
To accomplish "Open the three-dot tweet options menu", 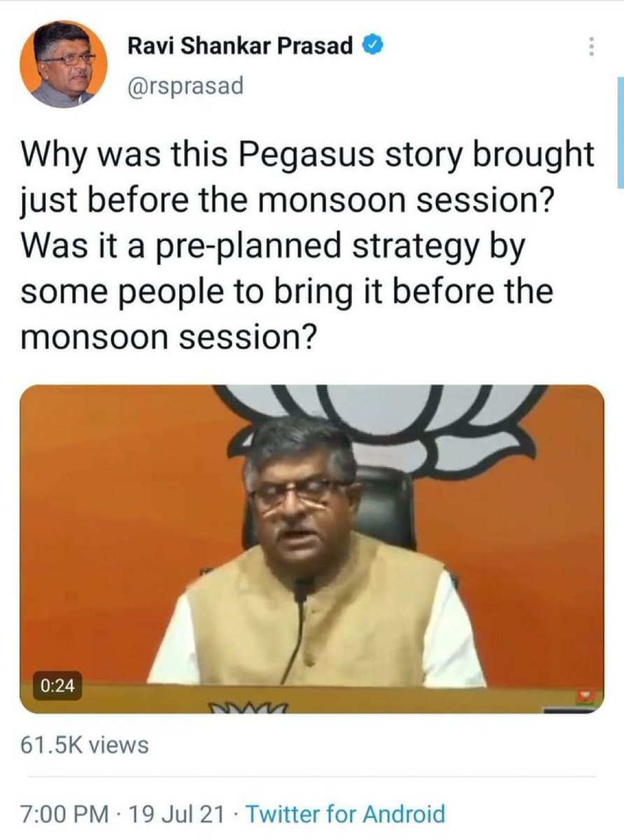I will click(592, 47).
